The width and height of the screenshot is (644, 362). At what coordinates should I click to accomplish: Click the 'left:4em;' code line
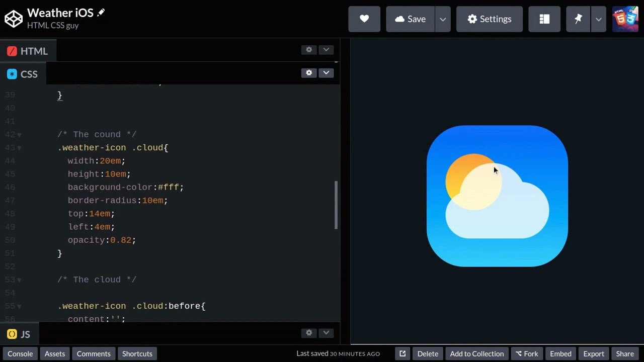(x=91, y=227)
